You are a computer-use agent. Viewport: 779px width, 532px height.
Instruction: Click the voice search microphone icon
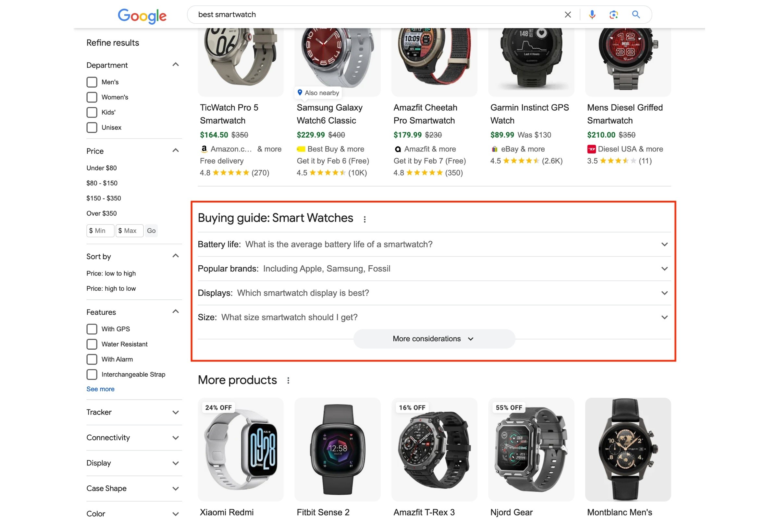(x=592, y=14)
